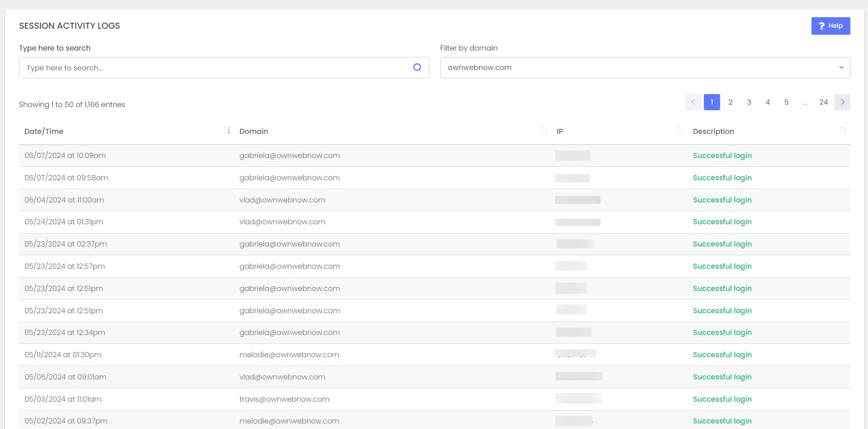Click the next page arrow
Viewport: 868px width, 429px height.
pyautogui.click(x=842, y=102)
